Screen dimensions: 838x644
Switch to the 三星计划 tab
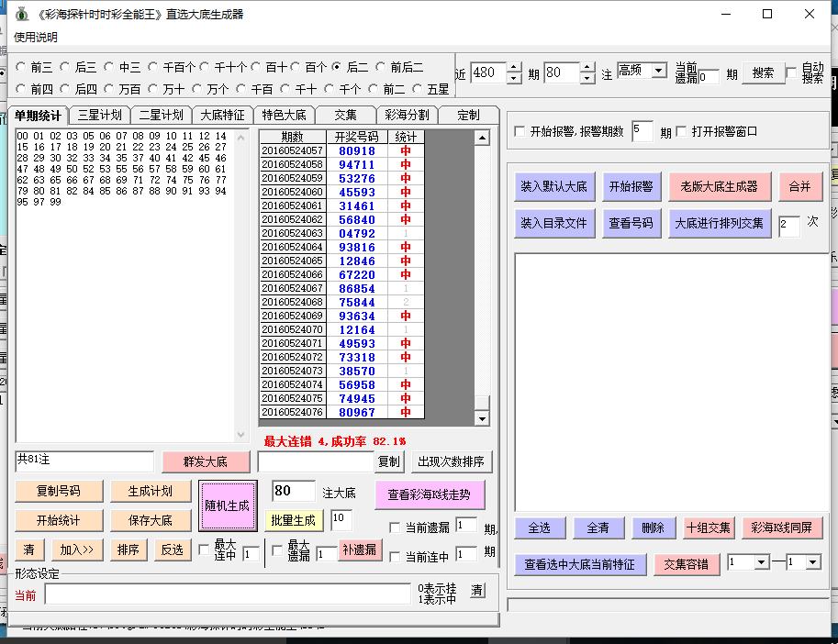pyautogui.click(x=98, y=116)
